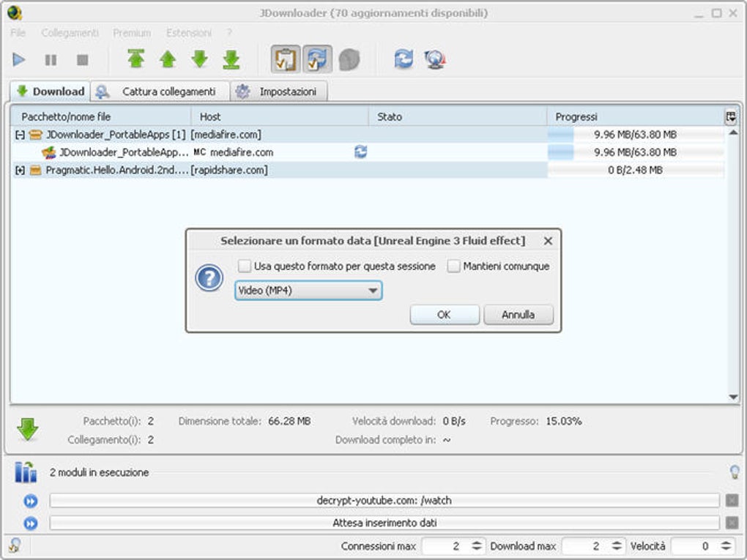Confirm the format dialog with OK
The height and width of the screenshot is (560, 747).
[x=445, y=315]
